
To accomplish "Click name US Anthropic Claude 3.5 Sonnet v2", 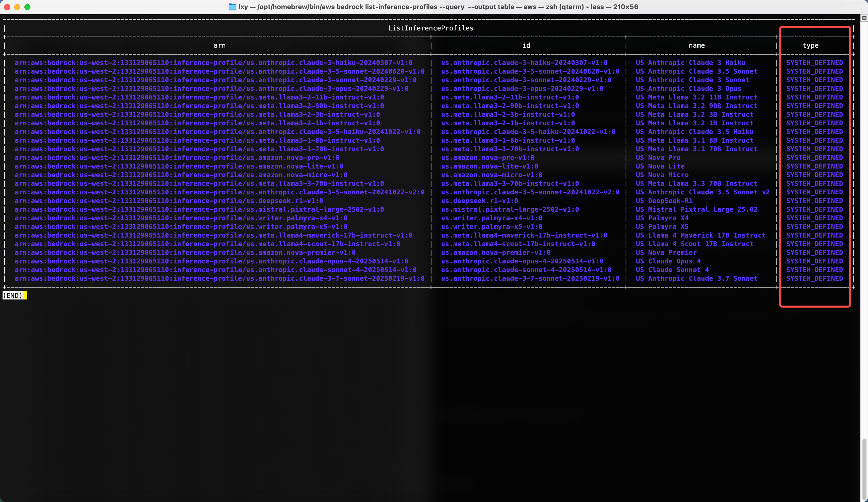I will 703,192.
